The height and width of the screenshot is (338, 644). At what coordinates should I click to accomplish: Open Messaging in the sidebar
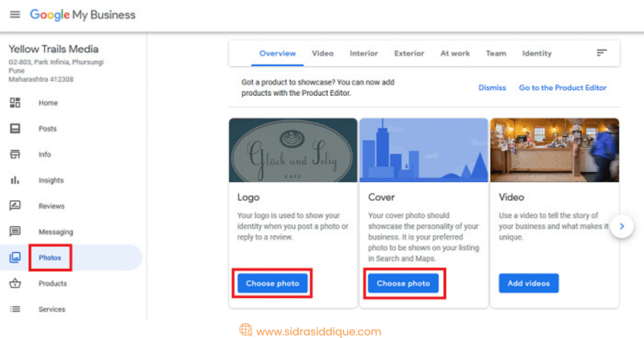pos(56,232)
